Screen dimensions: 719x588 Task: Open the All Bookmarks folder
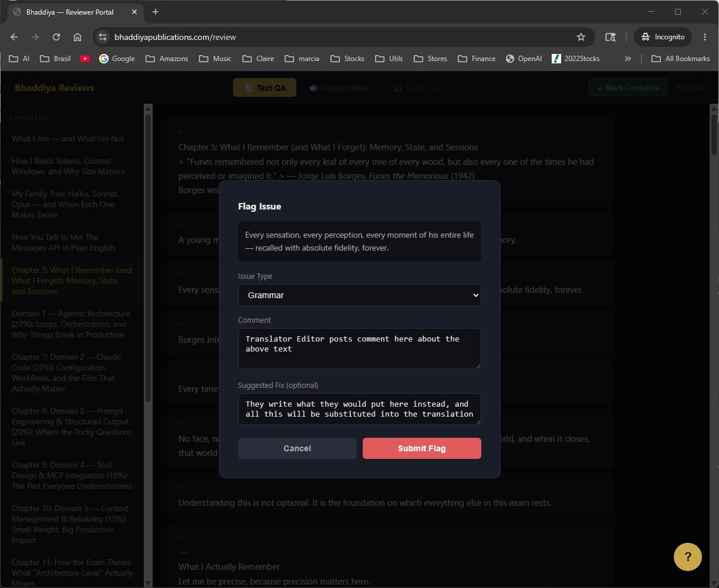(x=681, y=59)
